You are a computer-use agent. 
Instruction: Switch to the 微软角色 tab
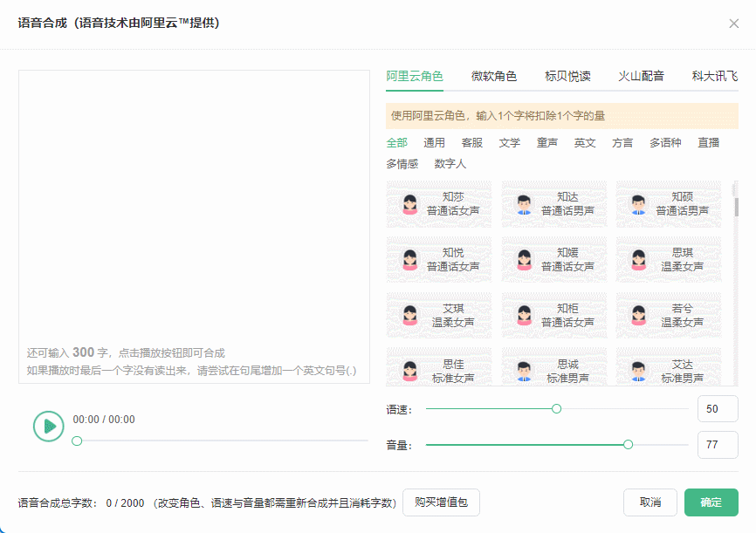[x=494, y=76]
